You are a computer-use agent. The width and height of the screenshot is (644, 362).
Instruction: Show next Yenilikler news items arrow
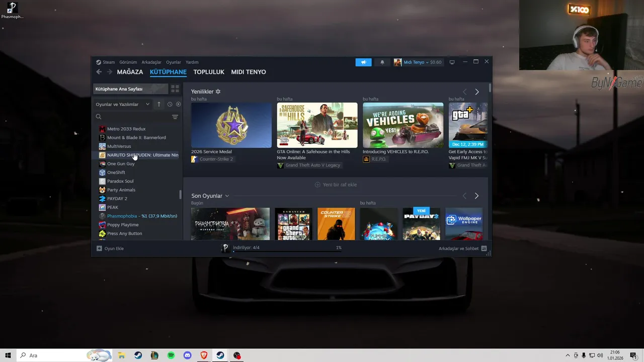point(477,92)
